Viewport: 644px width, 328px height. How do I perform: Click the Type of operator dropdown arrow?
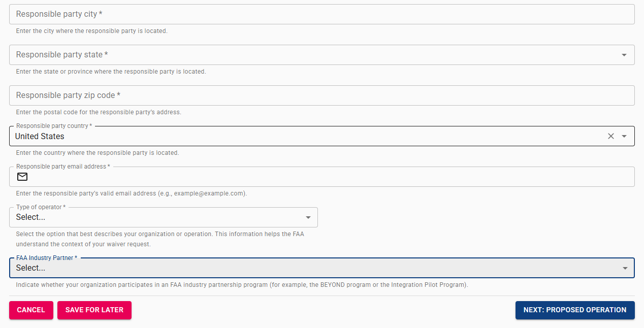[x=308, y=217]
